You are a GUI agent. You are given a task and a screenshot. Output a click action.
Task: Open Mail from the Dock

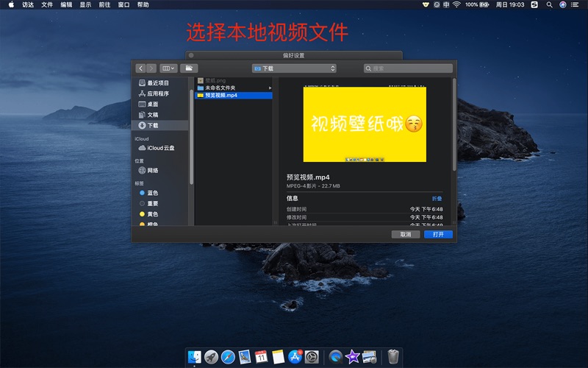click(x=245, y=357)
